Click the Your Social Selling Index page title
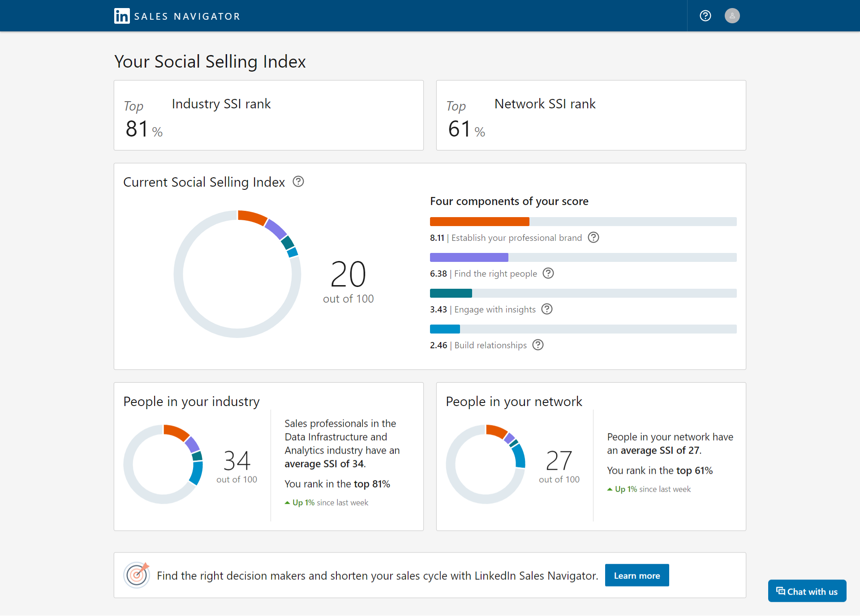860x616 pixels. [210, 62]
